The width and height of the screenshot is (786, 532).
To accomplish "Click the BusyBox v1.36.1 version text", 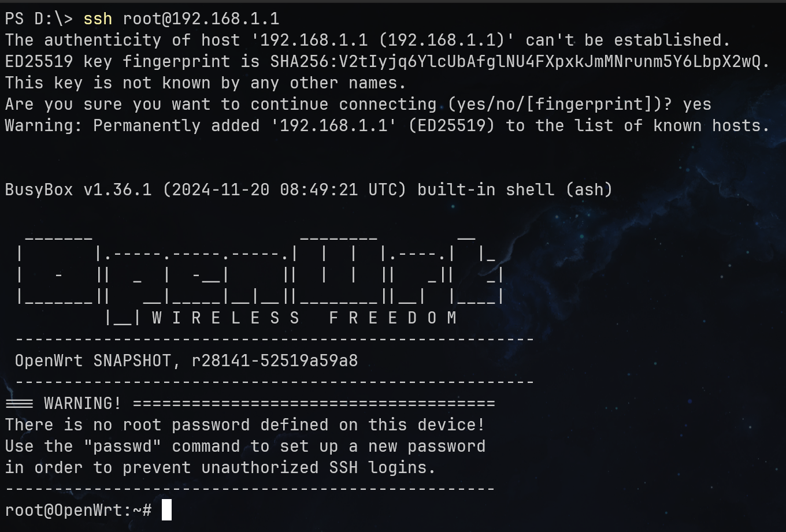I will (x=79, y=189).
